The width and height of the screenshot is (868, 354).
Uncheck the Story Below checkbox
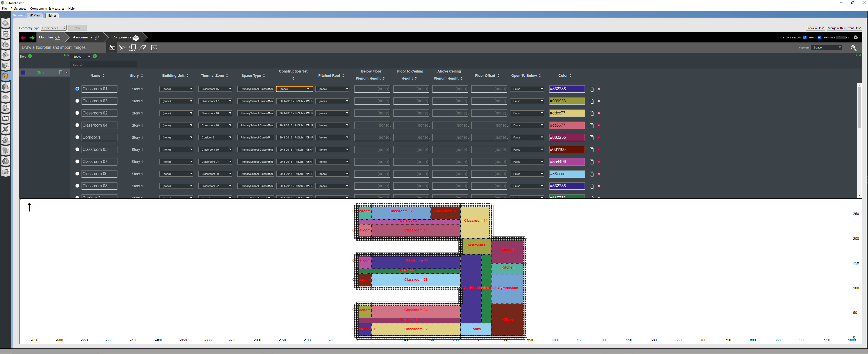805,38
